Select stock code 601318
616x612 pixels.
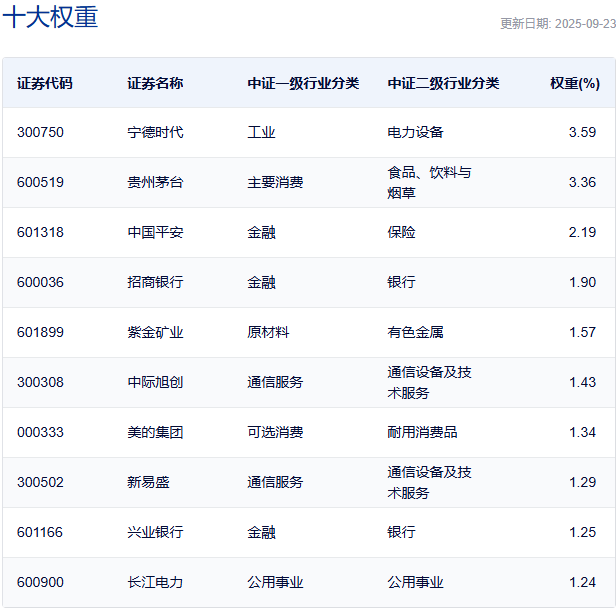click(x=40, y=232)
